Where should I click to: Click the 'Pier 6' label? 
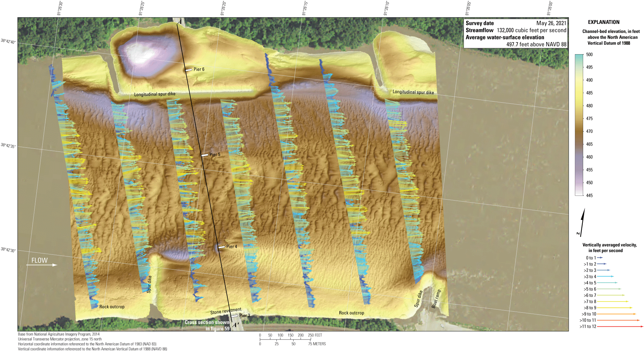pyautogui.click(x=199, y=69)
